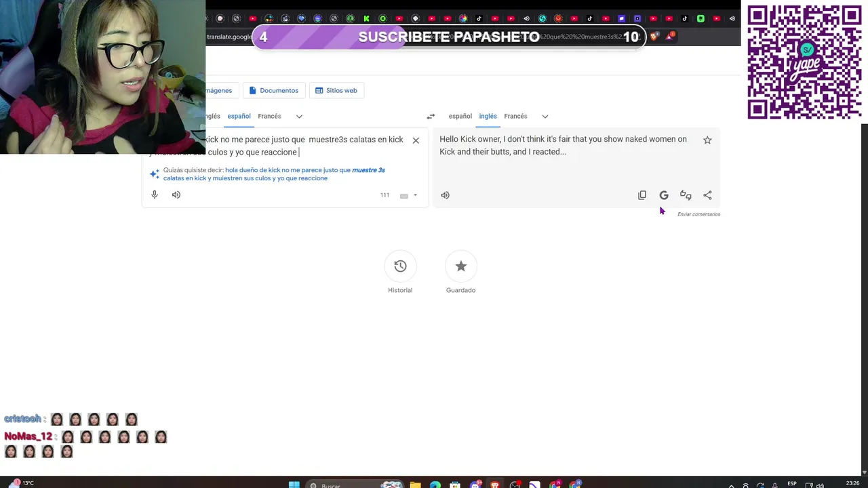Share the translation
The image size is (868, 488).
pyautogui.click(x=707, y=195)
